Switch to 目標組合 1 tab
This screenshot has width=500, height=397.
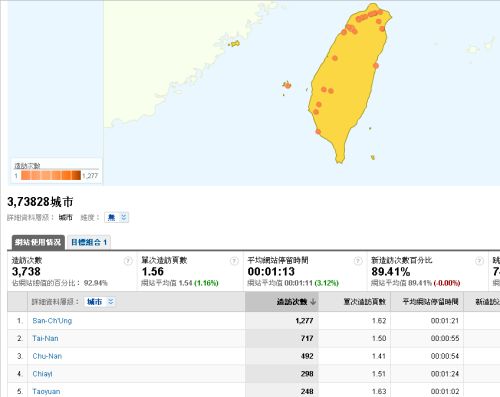coord(89,242)
